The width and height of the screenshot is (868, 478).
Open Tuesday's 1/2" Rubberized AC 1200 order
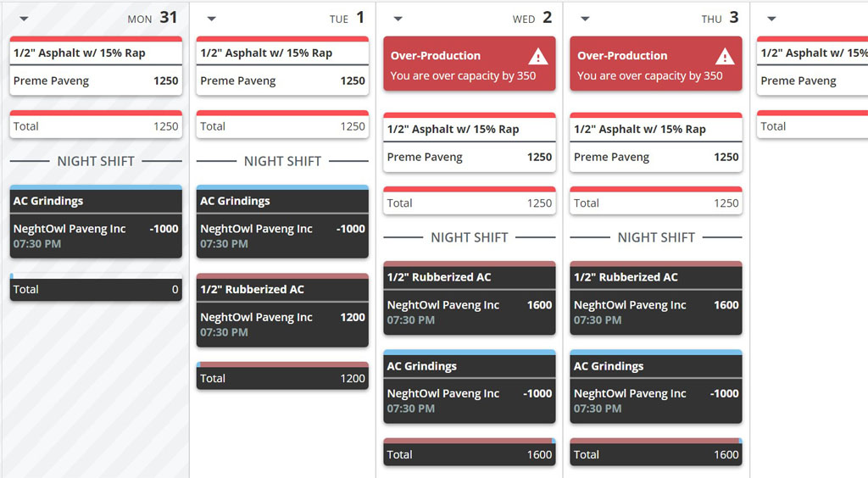click(282, 310)
